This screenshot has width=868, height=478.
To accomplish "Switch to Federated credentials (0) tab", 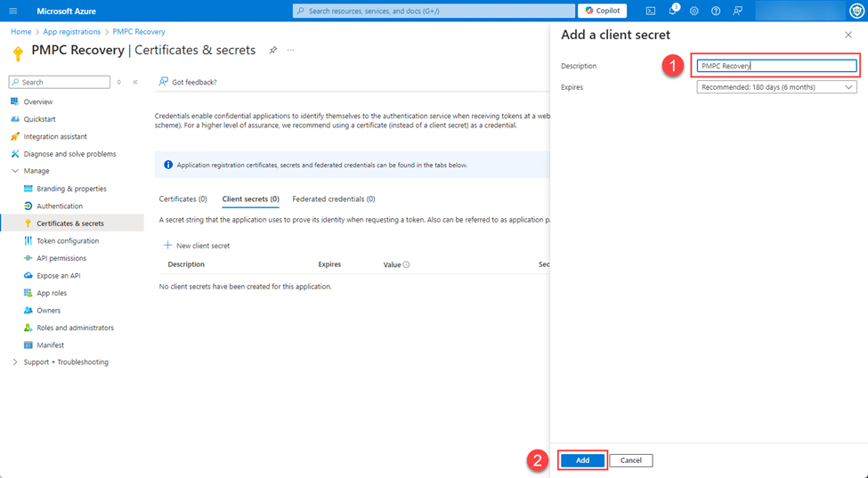I will coord(334,199).
